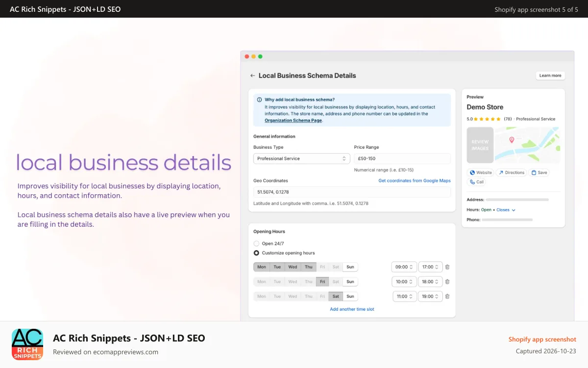This screenshot has height=368, width=588.
Task: Click the back arrow beside Local Business Schema Details
Action: [252, 76]
